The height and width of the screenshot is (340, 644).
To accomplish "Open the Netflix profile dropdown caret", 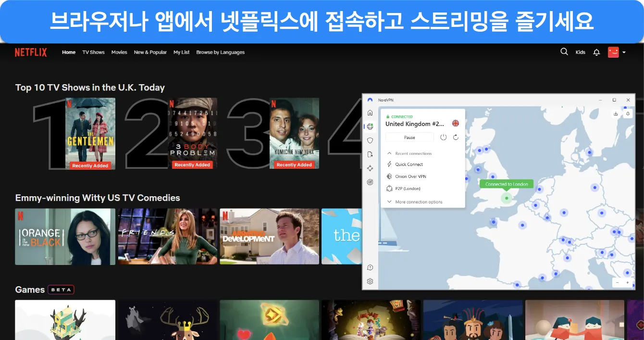I will pos(624,52).
